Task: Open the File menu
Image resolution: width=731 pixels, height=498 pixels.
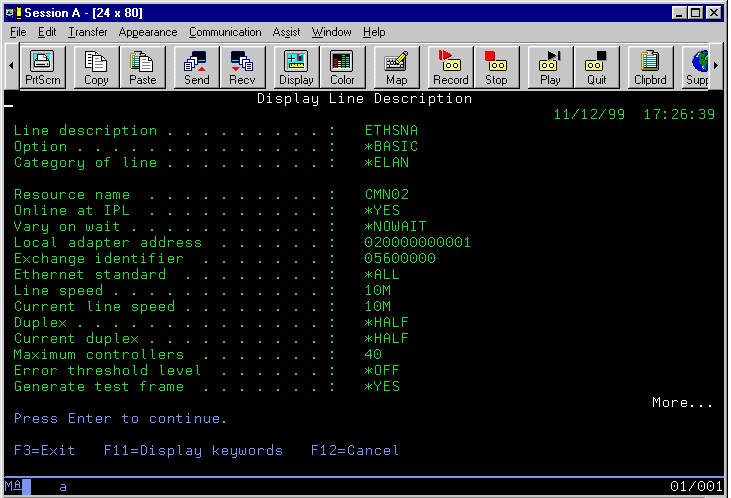Action: [x=18, y=32]
